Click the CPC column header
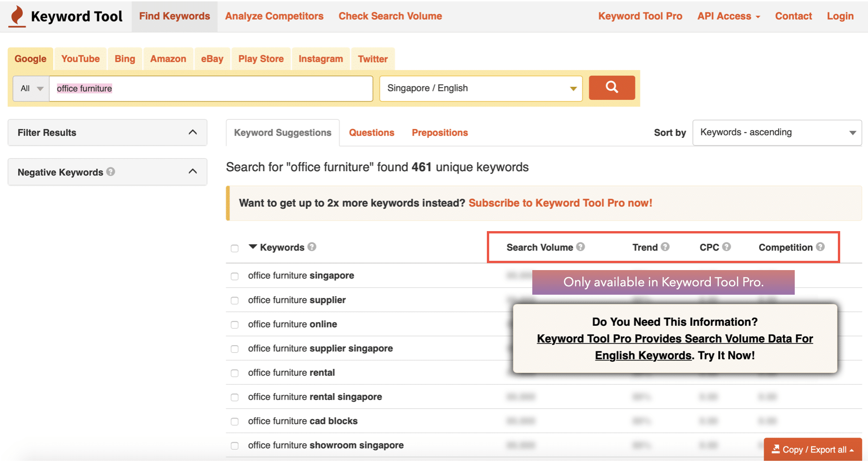This screenshot has width=868, height=465. (709, 247)
